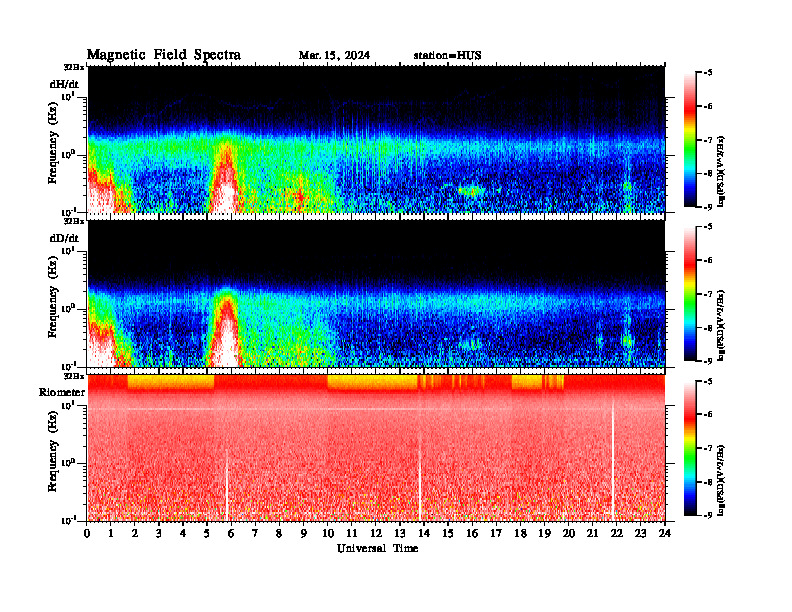Click the "-7" label on Riometer color bar
This screenshot has height=612, width=792.
pyautogui.click(x=708, y=448)
